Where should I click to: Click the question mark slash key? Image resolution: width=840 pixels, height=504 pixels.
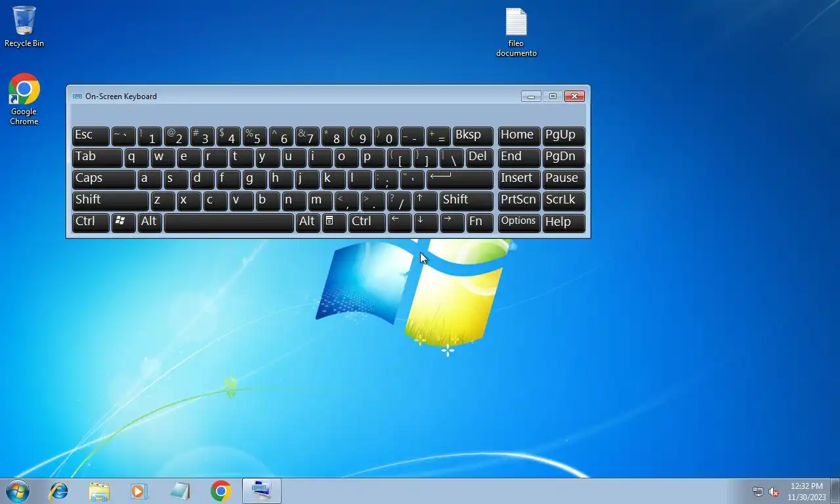pos(400,201)
